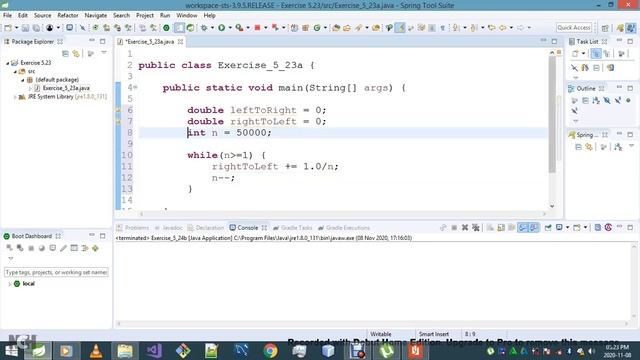Open the Project menu

(145, 16)
